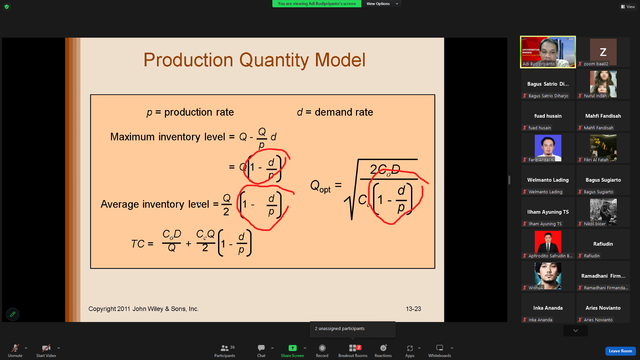
Task: Click the screen-viewing notification banner at top
Action: point(317,4)
